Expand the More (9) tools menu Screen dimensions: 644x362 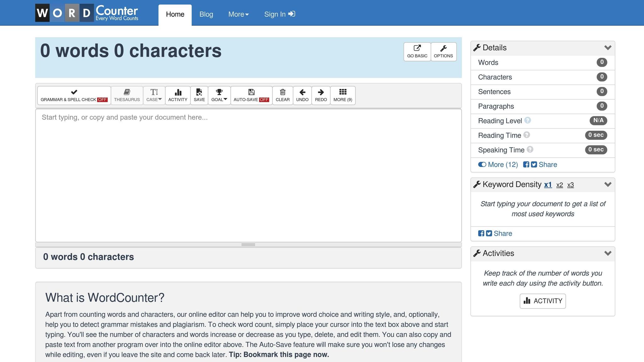[343, 95]
